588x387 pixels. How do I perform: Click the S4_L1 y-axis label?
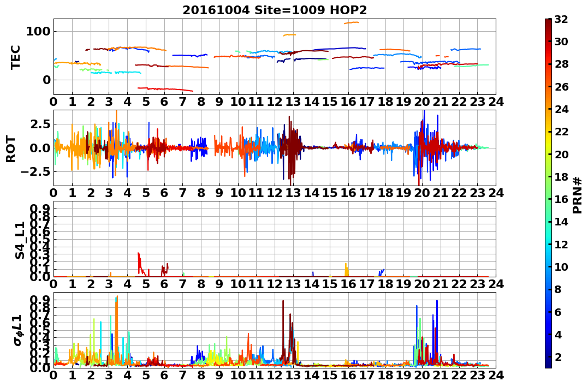[20, 240]
